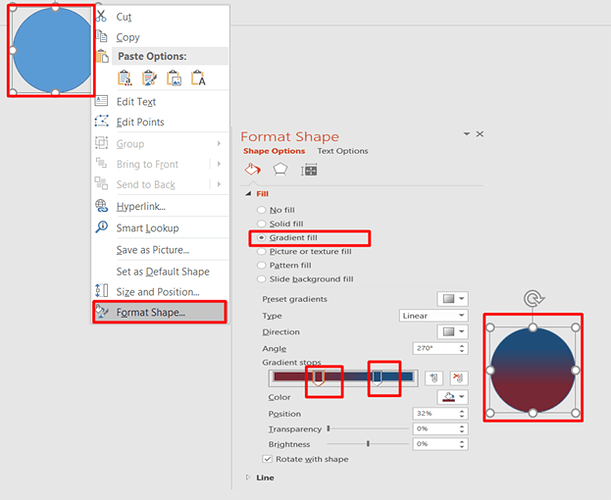
Task: Choose Keep Source Formatting paste icon
Action: point(149,78)
